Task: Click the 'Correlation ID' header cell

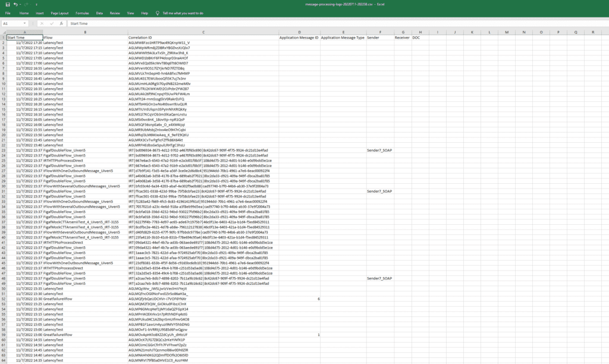Action: 203,37
